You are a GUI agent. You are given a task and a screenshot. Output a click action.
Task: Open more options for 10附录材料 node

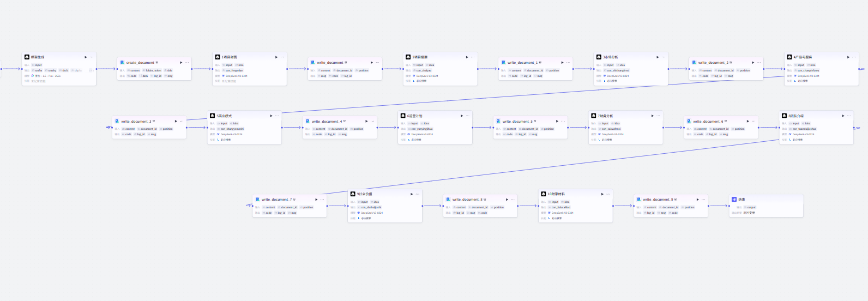click(x=608, y=194)
